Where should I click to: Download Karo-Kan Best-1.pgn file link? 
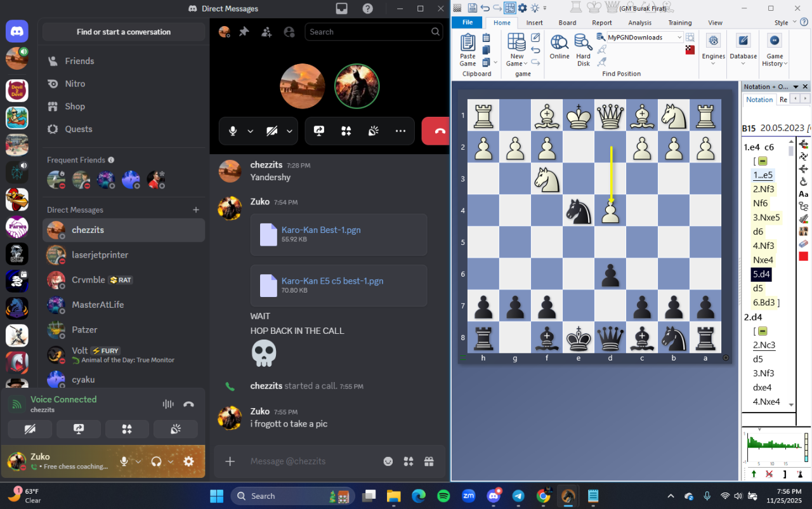tap(321, 230)
